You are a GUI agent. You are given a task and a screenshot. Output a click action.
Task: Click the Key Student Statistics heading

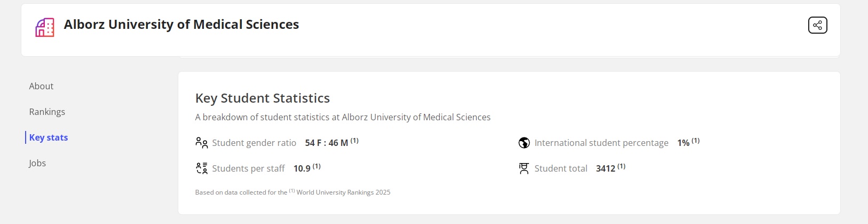(x=263, y=98)
